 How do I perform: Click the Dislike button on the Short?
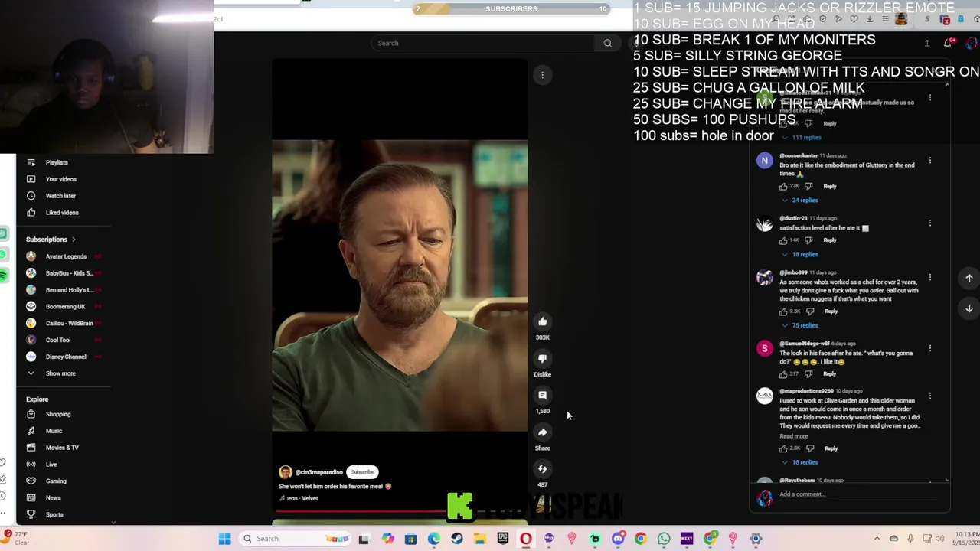[542, 358]
